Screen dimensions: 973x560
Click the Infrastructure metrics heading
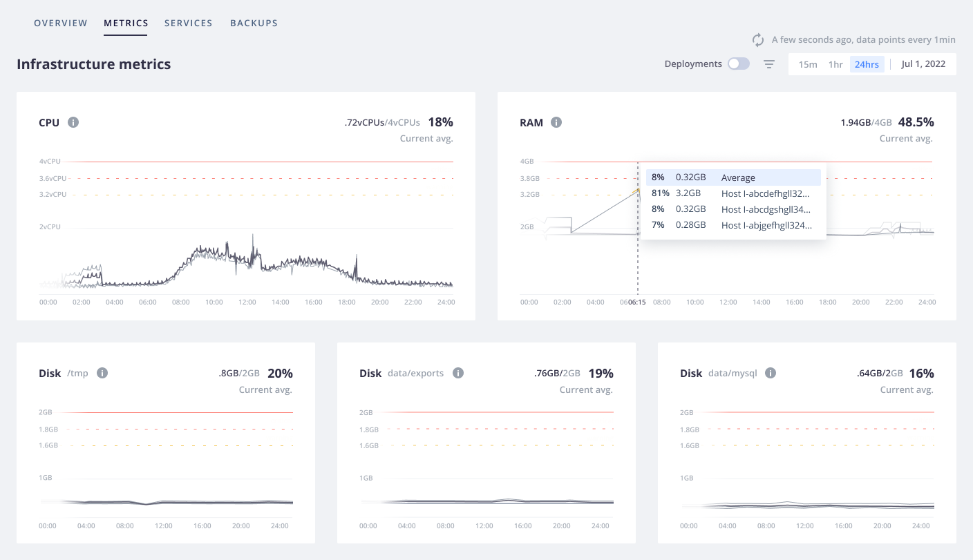click(94, 64)
